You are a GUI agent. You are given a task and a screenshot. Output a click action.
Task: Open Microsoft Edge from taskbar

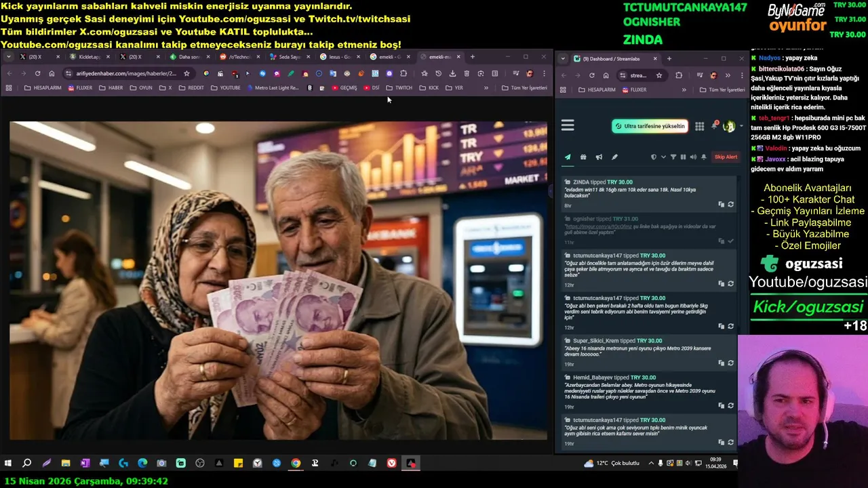pos(142,463)
